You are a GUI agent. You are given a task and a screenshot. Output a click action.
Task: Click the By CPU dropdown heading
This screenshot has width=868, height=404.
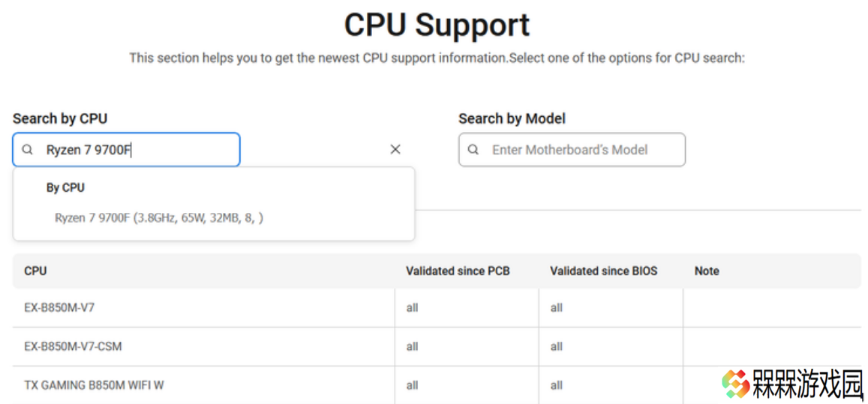(65, 187)
